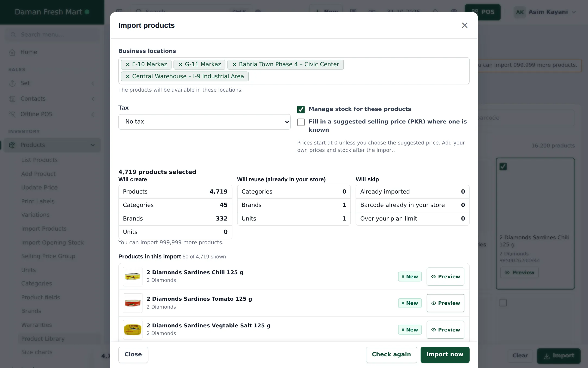
Task: Click the Sardines Chili product thumbnail
Action: pos(133,276)
